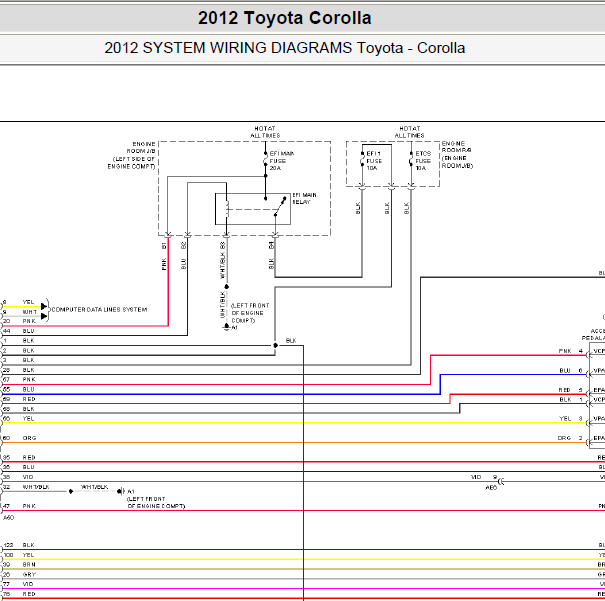Click the "2012 Toyota Corolla" page title
This screenshot has width=605, height=601.
pyautogui.click(x=285, y=18)
